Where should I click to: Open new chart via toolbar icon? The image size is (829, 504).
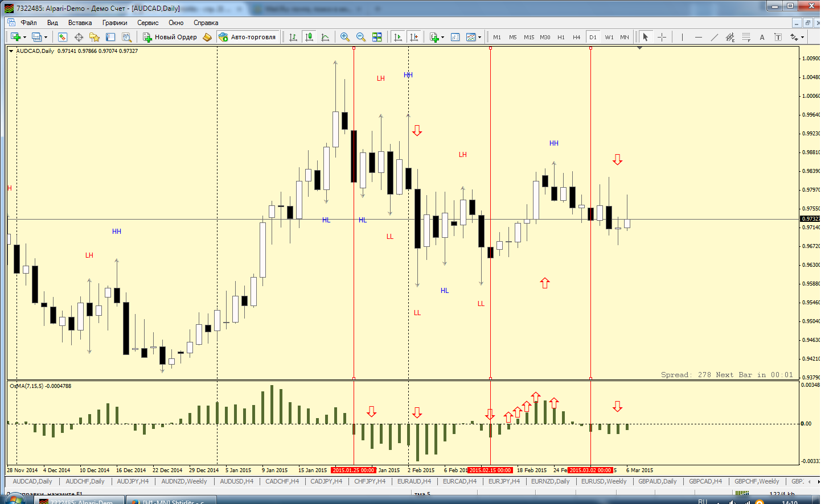pyautogui.click(x=15, y=37)
